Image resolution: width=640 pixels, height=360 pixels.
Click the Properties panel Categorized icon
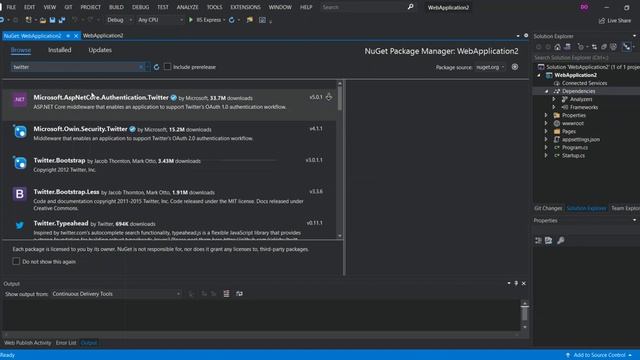tap(538, 240)
